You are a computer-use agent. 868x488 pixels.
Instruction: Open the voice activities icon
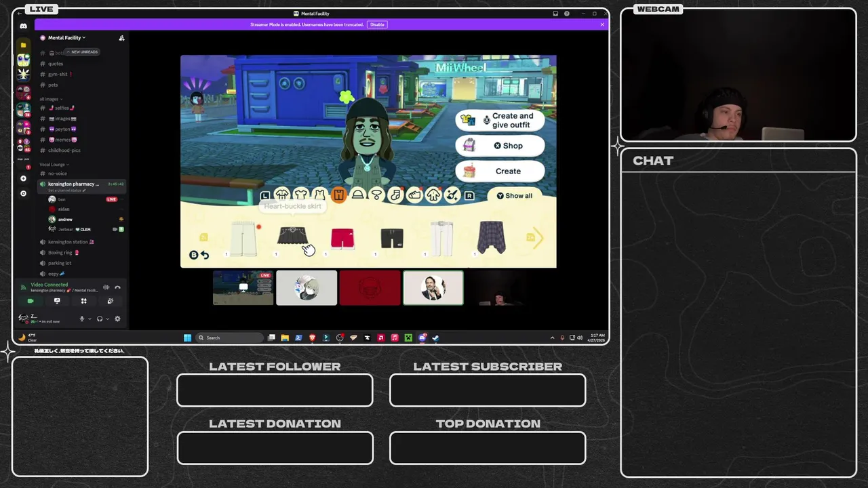point(83,301)
